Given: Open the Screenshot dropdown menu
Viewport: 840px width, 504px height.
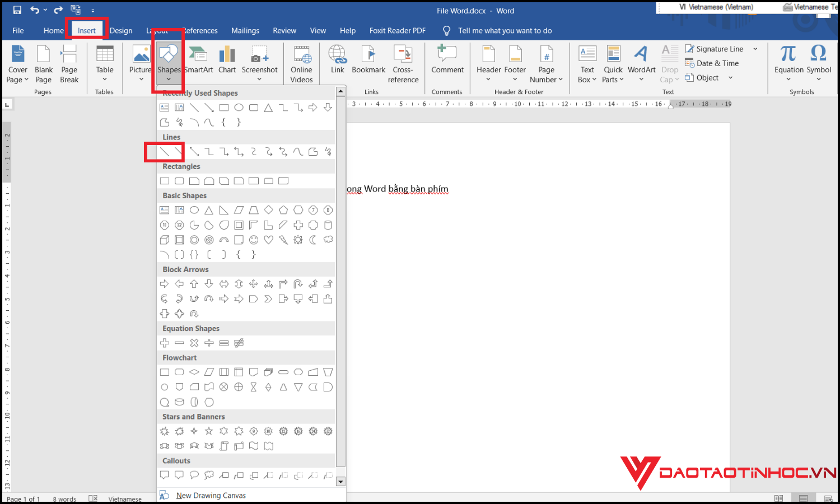Looking at the screenshot, I should 259,79.
